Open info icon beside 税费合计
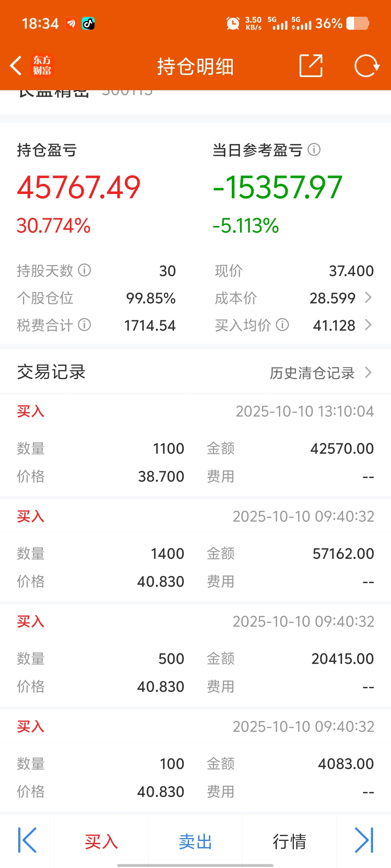This screenshot has width=391, height=868. pos(84,325)
